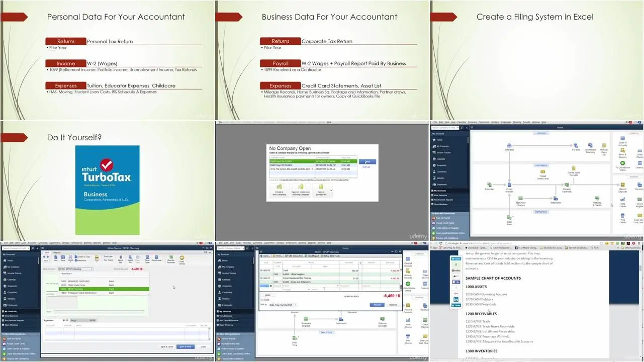Click the "Meals and Entertainment" register row
The width and height of the screenshot is (644, 362).
coord(329,282)
